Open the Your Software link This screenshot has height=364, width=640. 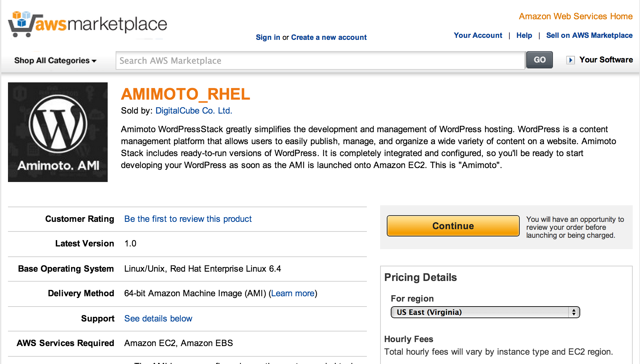click(606, 60)
